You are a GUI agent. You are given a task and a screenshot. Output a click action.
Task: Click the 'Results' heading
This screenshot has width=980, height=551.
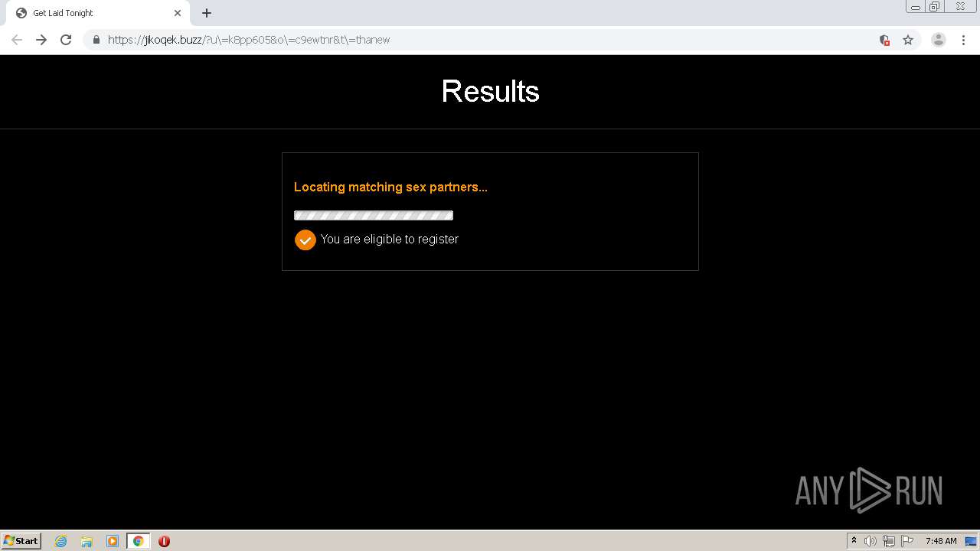(x=490, y=91)
